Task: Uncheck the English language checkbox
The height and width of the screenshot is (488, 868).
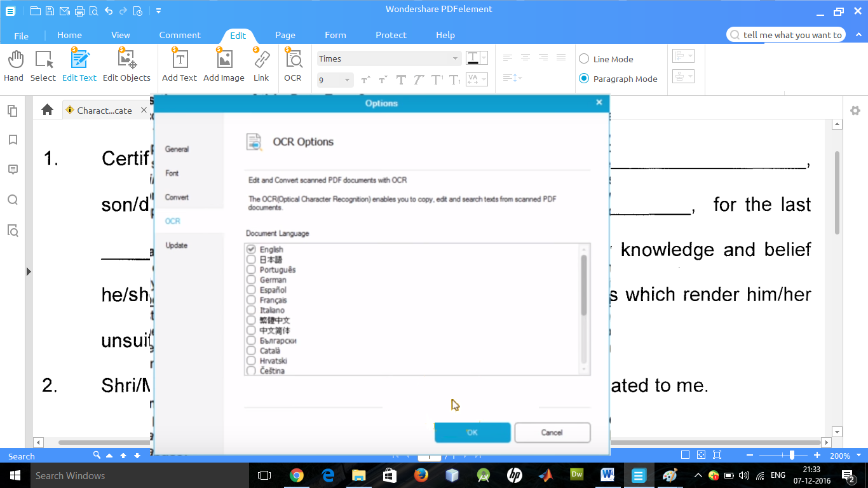Action: [x=251, y=250]
